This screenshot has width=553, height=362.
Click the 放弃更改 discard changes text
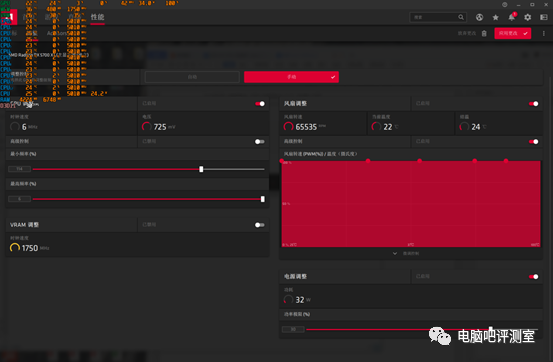coord(467,33)
